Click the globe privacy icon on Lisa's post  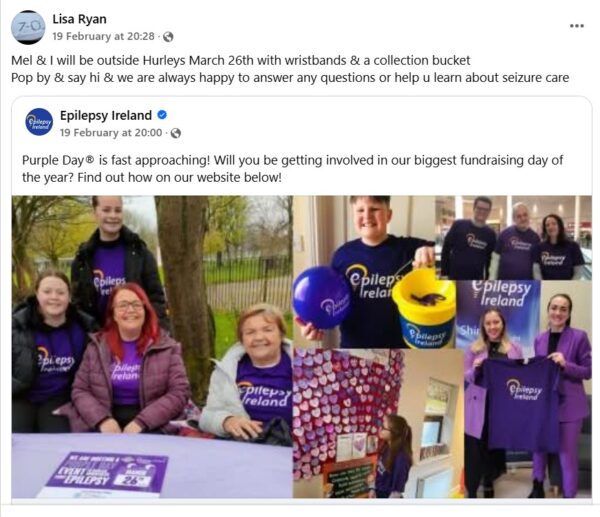pos(168,37)
